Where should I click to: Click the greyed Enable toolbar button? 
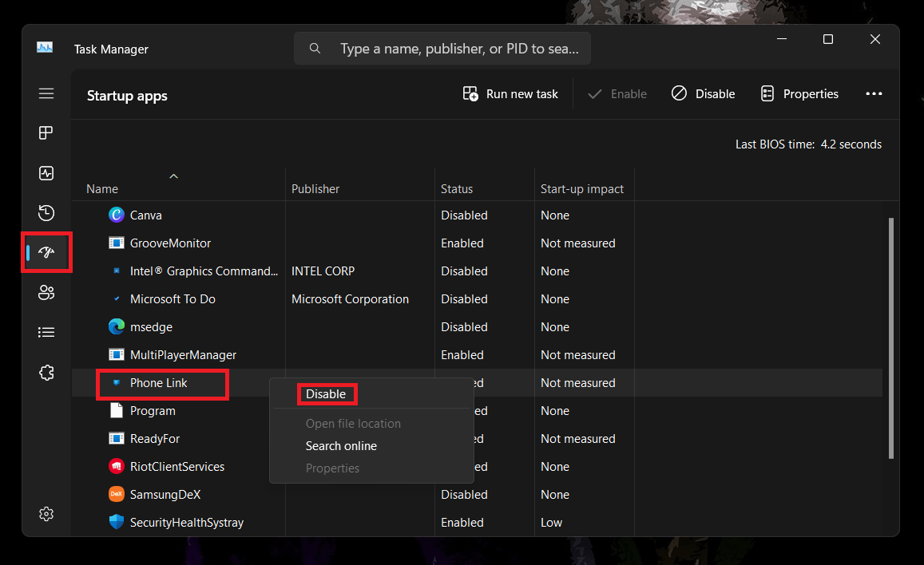617,93
